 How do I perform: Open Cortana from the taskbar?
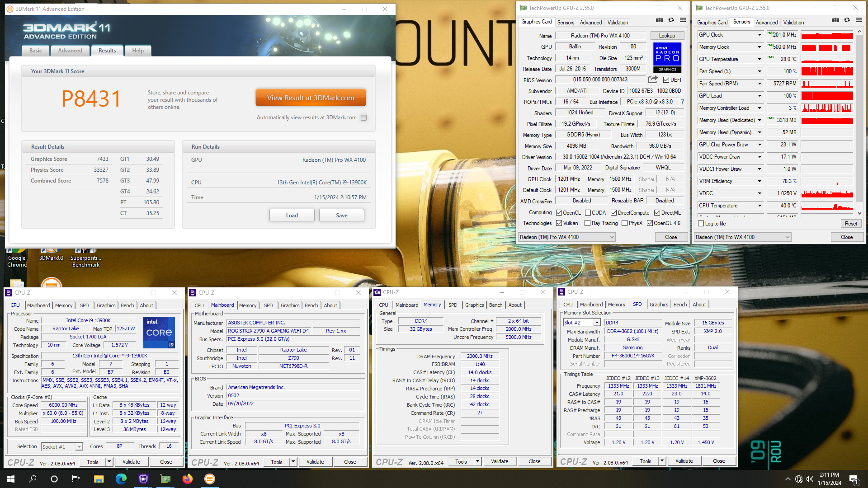pyautogui.click(x=54, y=479)
